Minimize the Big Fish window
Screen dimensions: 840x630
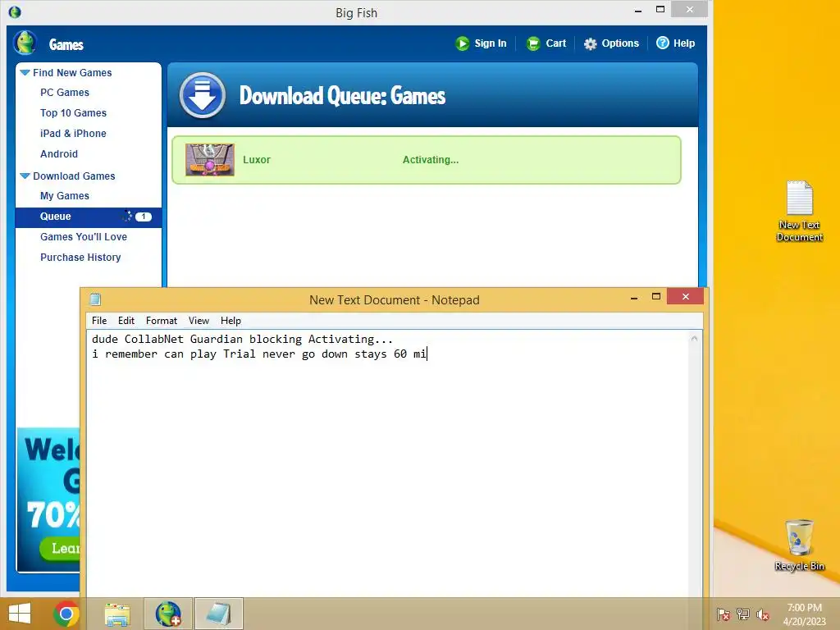[638, 10]
